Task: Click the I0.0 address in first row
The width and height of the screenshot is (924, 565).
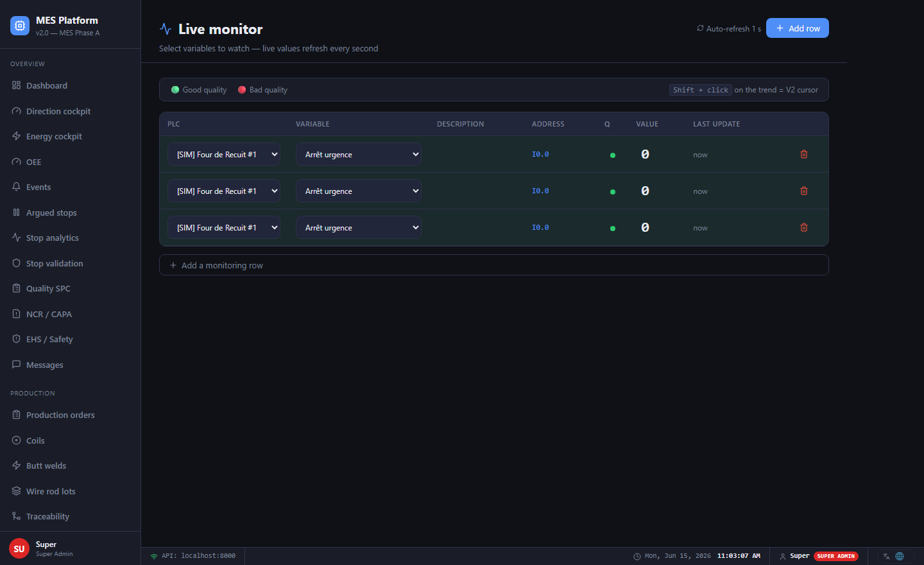Action: [x=540, y=154]
